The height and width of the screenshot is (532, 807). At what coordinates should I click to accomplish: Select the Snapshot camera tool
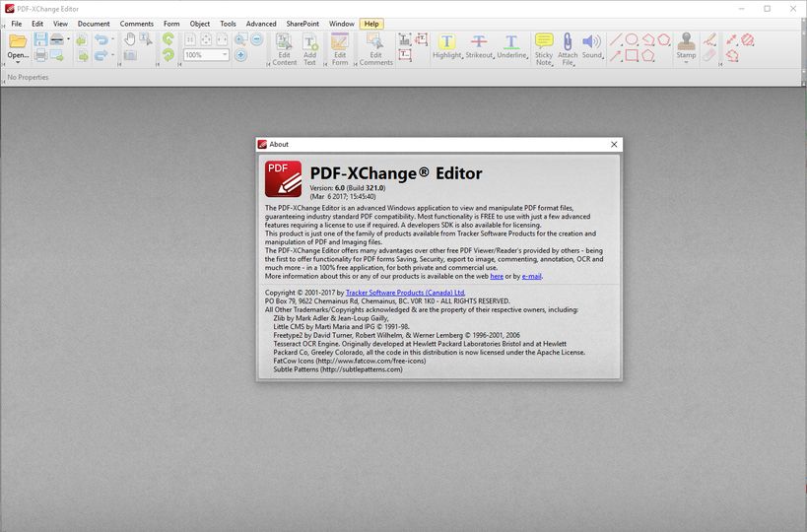coord(130,55)
